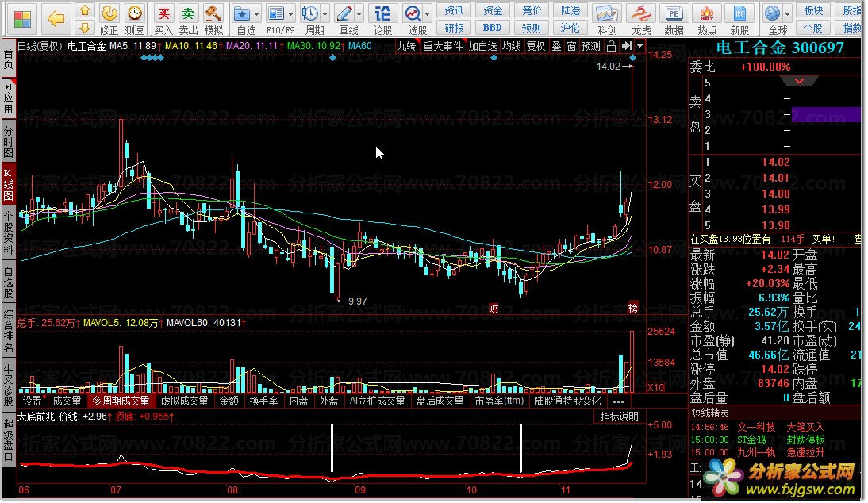Expand the 画线 dropdown arrow
This screenshot has width=868, height=503.
click(x=359, y=14)
